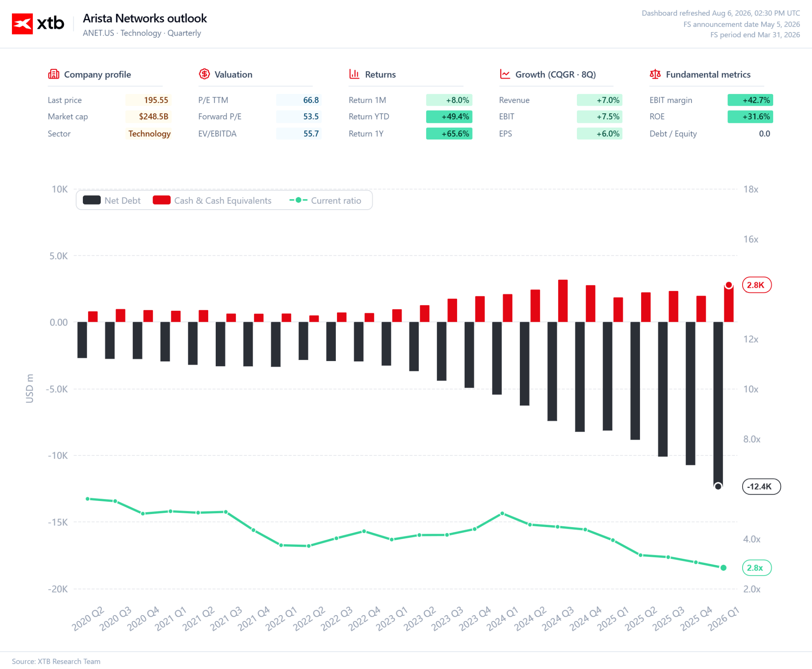Select the Returns heading
The image size is (812, 669).
pos(380,75)
